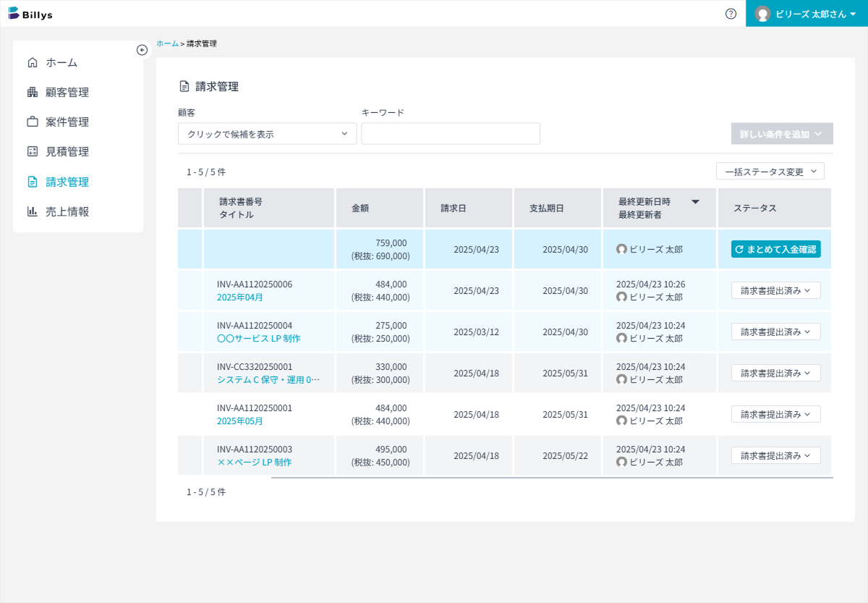This screenshot has height=603, width=868.
Task: Click the ホーム breadcrumb link
Action: 167,43
